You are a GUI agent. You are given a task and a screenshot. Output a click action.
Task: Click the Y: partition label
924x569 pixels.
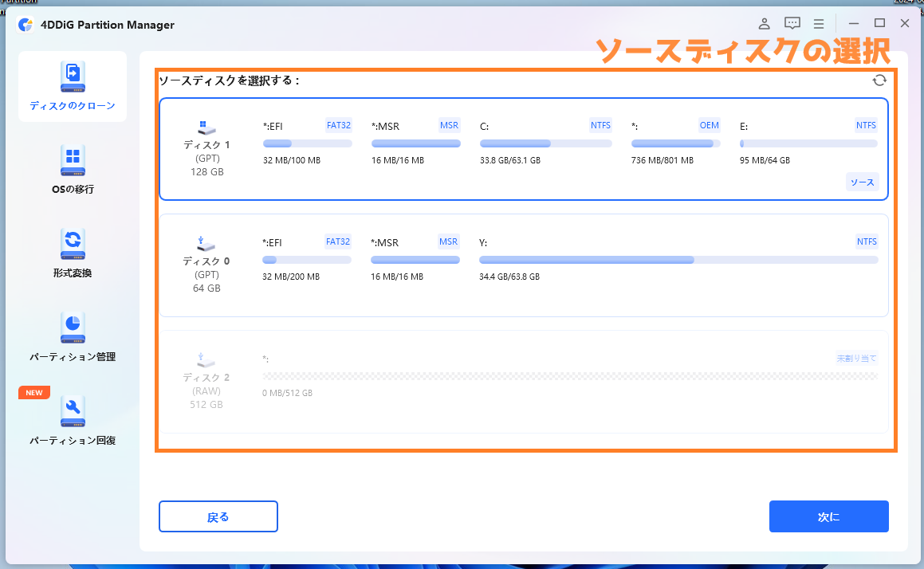pyautogui.click(x=483, y=243)
